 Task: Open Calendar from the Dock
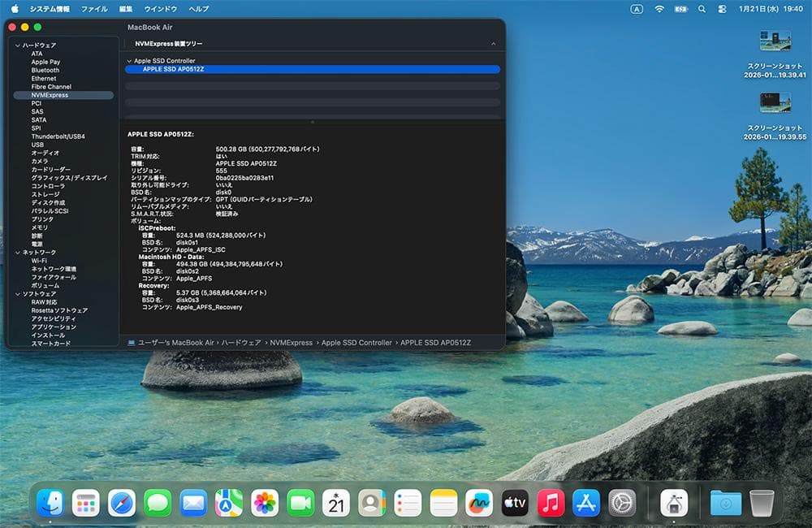(x=336, y=504)
